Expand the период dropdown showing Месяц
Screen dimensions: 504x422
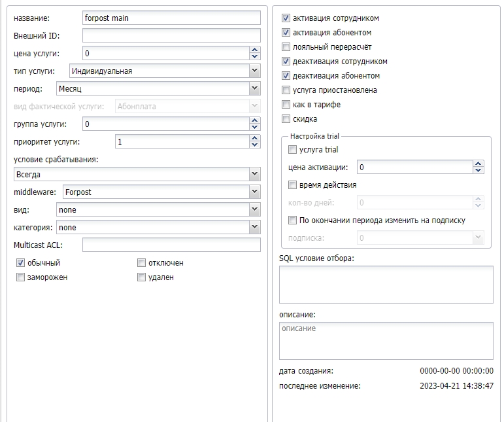(x=254, y=88)
